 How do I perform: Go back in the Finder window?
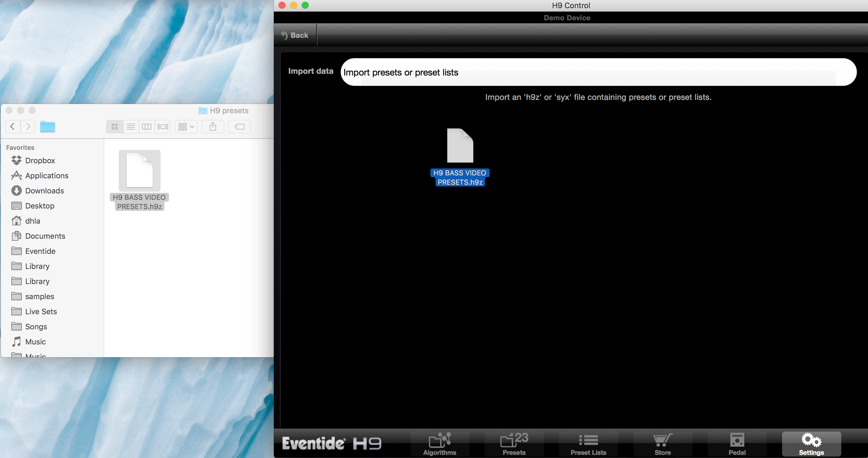13,126
